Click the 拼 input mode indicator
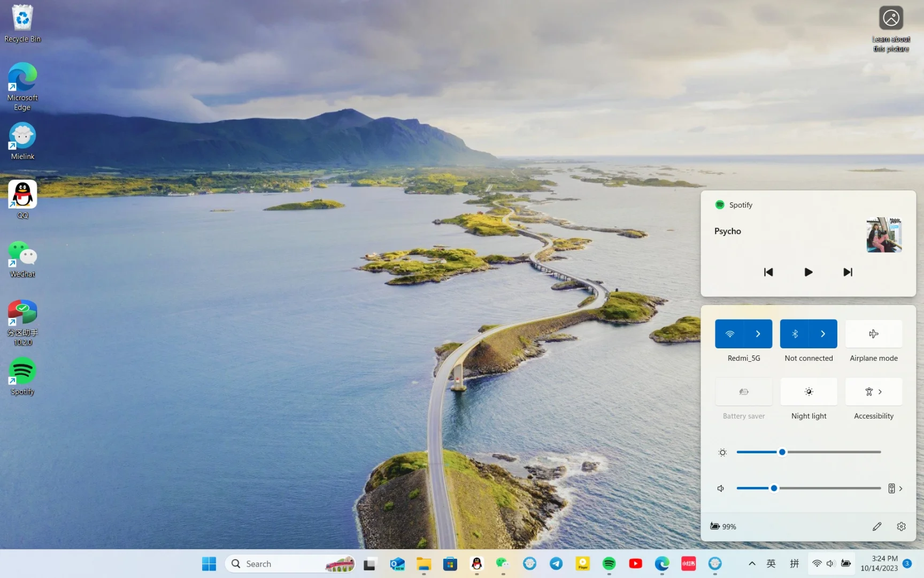Viewport: 924px width, 578px height. click(x=795, y=564)
